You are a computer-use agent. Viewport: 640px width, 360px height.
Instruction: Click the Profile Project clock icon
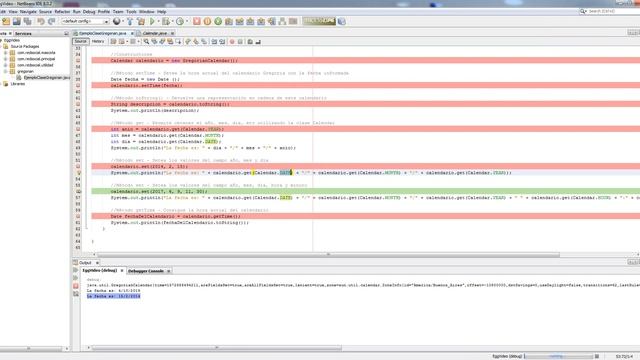point(180,21)
